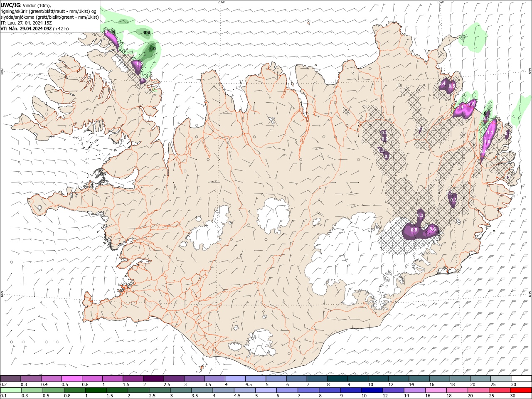Pick the rain scale swatch starting at 0.5

click(54, 390)
